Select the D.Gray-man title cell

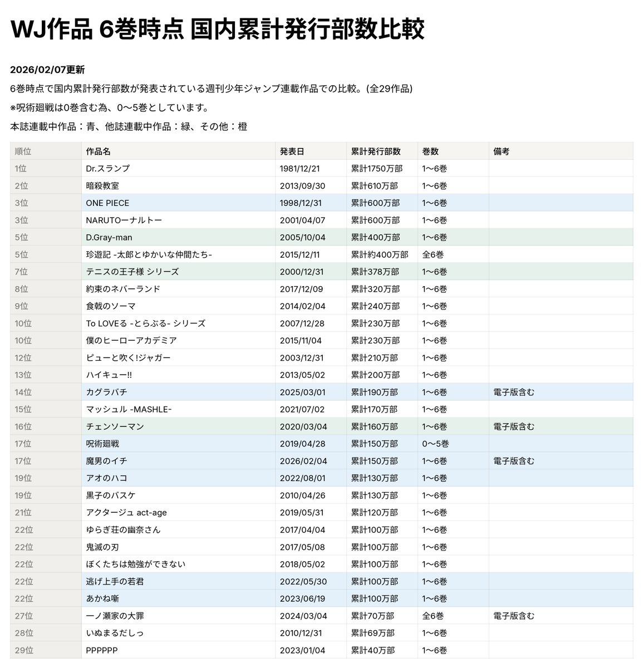pyautogui.click(x=178, y=238)
